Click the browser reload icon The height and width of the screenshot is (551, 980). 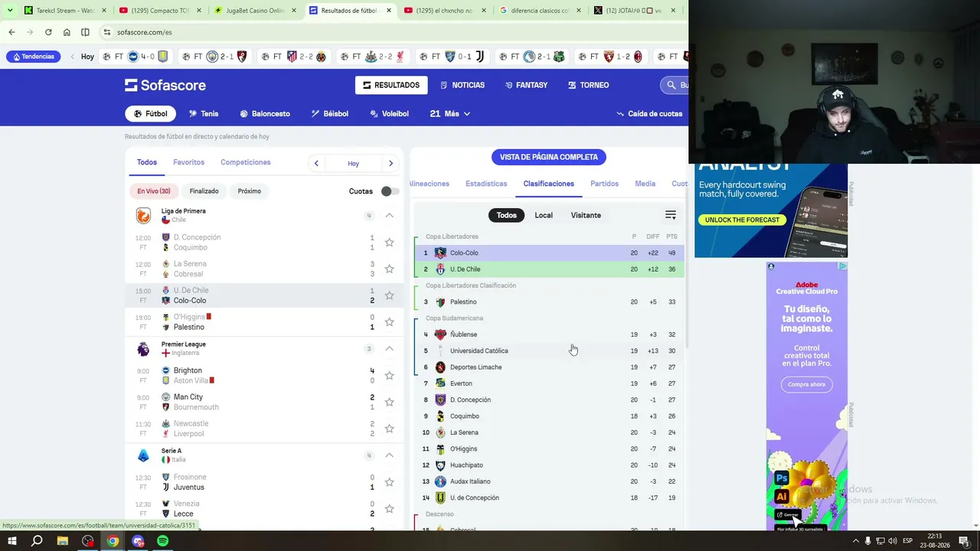[48, 32]
